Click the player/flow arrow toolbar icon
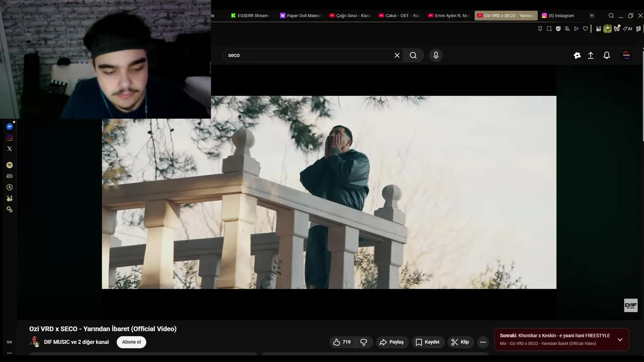This screenshot has height=362, width=644. point(576,29)
